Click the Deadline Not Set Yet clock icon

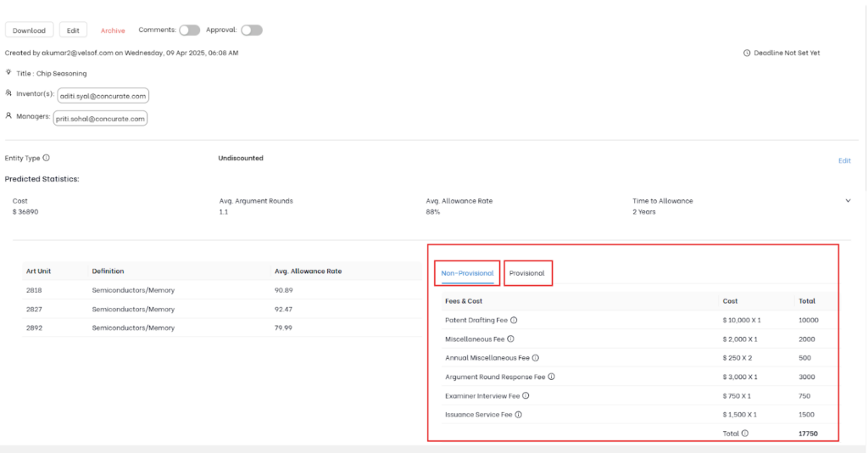pyautogui.click(x=746, y=53)
